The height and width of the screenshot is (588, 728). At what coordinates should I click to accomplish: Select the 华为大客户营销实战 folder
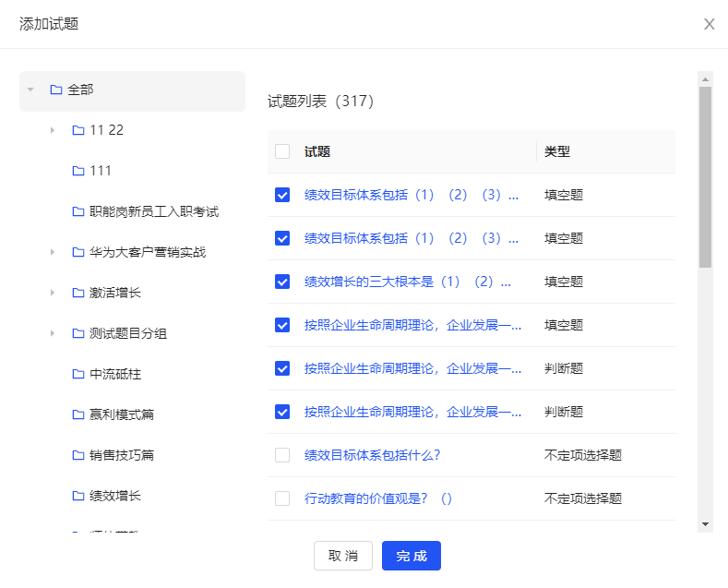tap(148, 252)
